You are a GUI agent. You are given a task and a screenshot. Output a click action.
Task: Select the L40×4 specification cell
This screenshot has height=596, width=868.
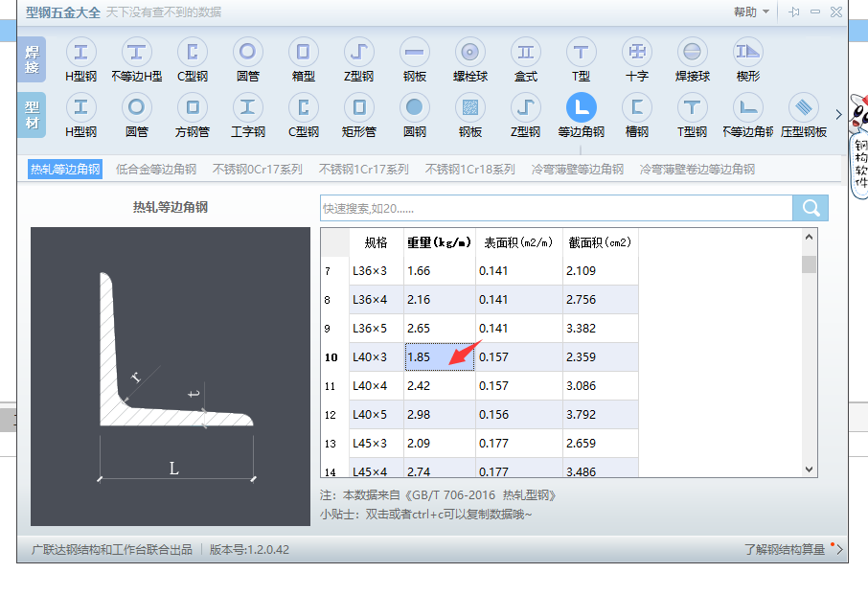[377, 386]
